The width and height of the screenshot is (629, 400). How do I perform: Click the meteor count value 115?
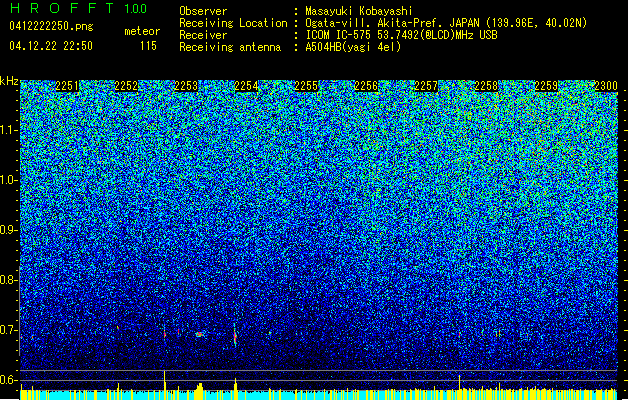pyautogui.click(x=148, y=46)
